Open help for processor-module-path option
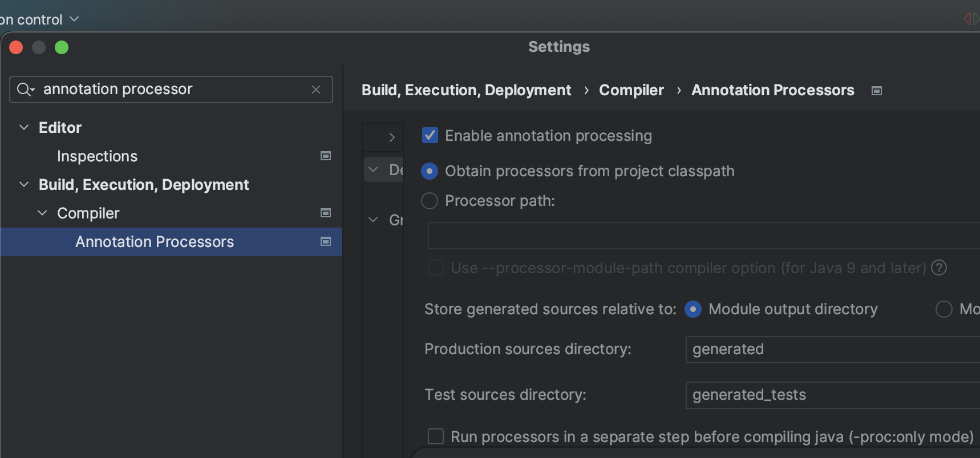Screen dimensions: 980x458 (x=938, y=267)
